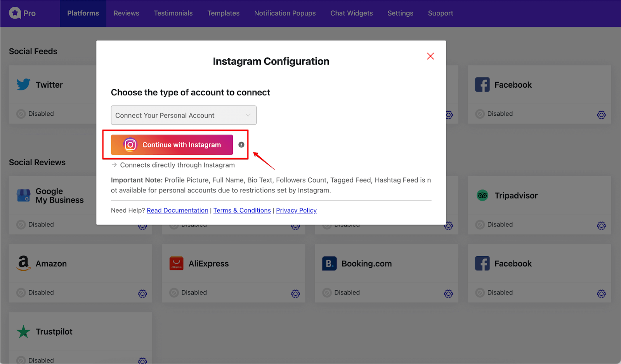
Task: Open the Platforms tab
Action: pos(83,13)
